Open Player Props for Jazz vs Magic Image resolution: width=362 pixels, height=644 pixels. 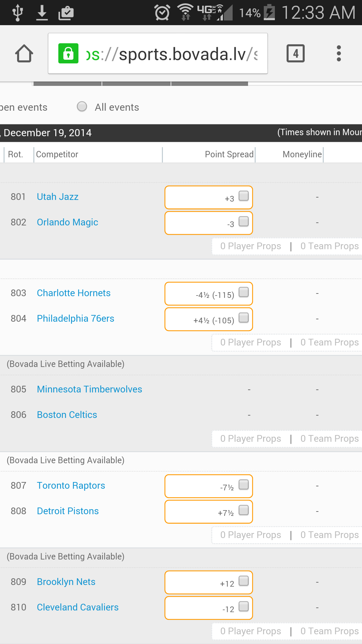point(250,246)
